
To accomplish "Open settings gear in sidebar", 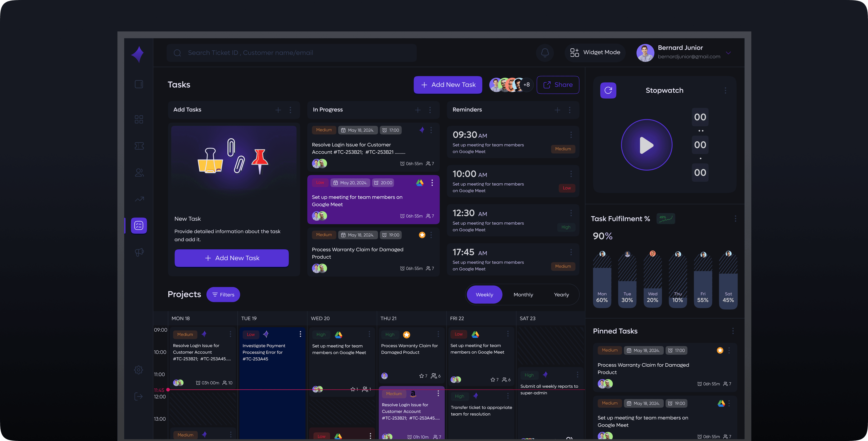I will click(139, 370).
